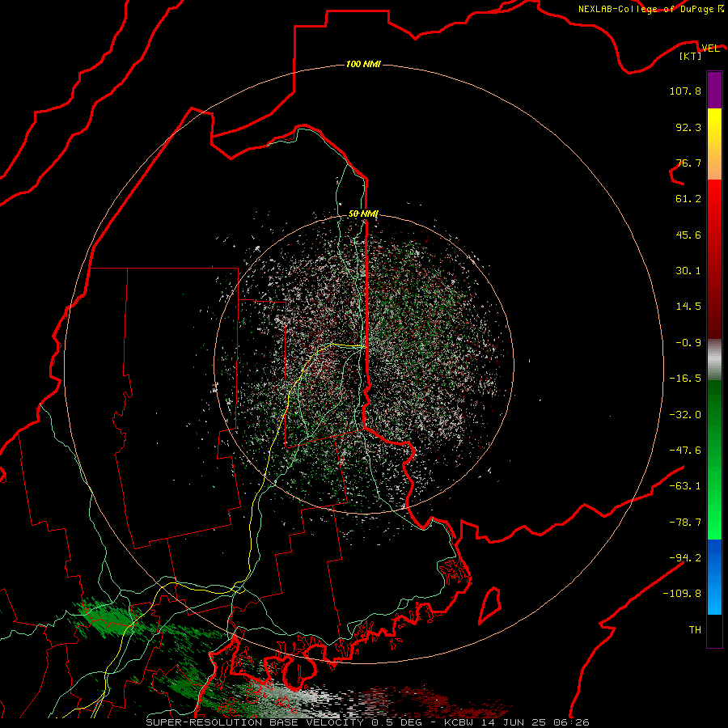
Task: Pick the green segment of the color bar
Action: coord(714,459)
